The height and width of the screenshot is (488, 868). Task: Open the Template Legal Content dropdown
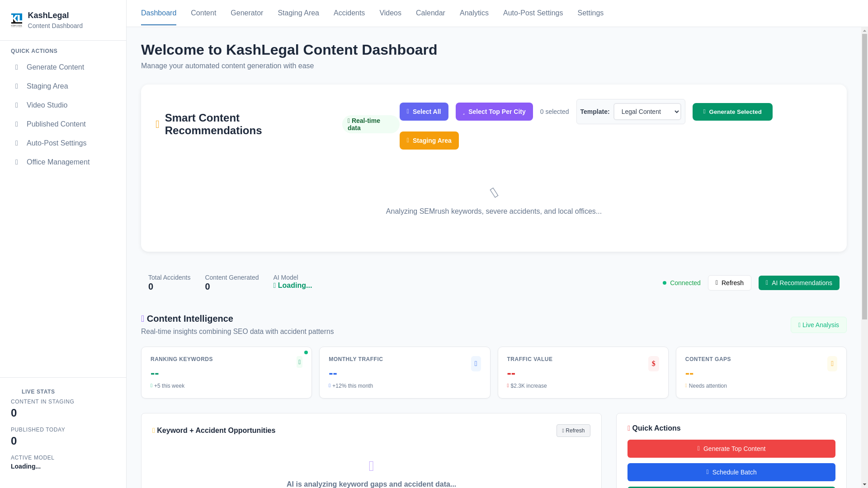point(647,112)
